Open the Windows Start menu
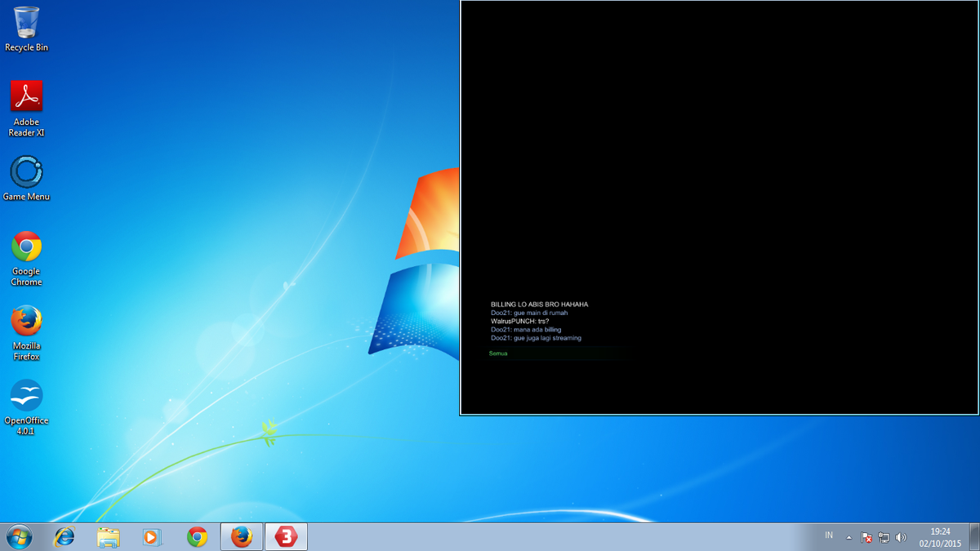This screenshot has height=551, width=980. (x=19, y=536)
